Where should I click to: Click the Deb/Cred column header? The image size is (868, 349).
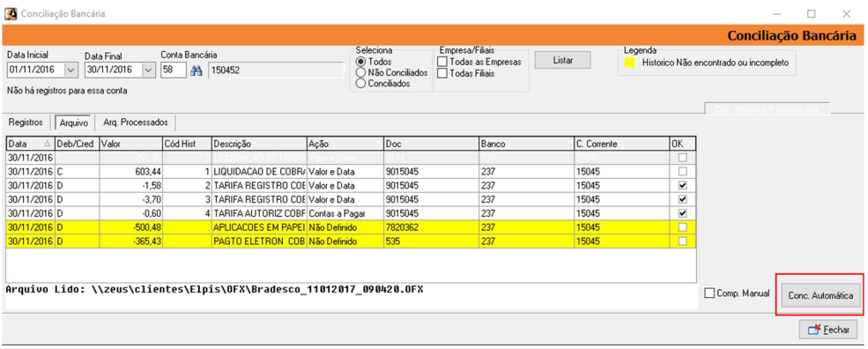[77, 144]
